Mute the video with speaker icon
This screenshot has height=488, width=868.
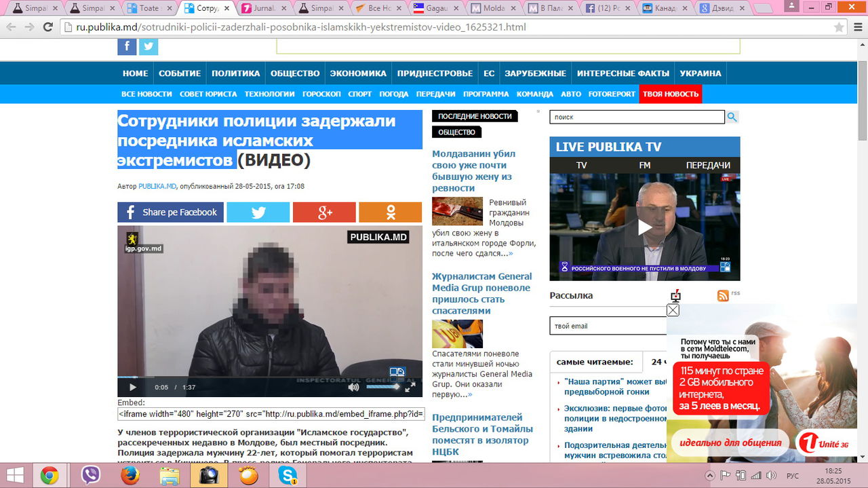(x=353, y=387)
